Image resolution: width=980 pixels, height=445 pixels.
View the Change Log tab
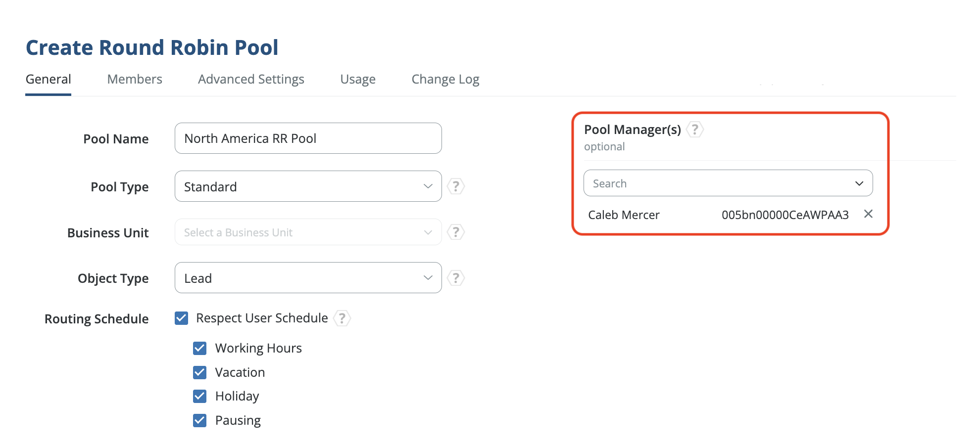(445, 79)
